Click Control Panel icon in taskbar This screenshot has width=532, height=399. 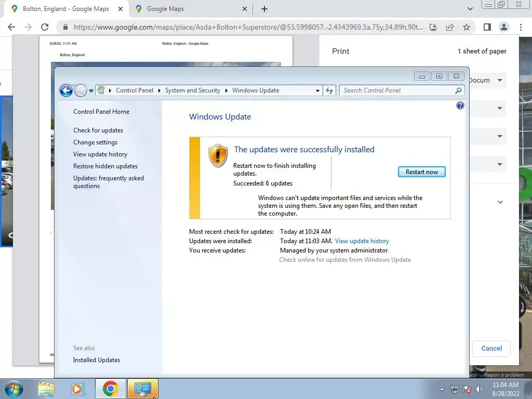point(142,389)
